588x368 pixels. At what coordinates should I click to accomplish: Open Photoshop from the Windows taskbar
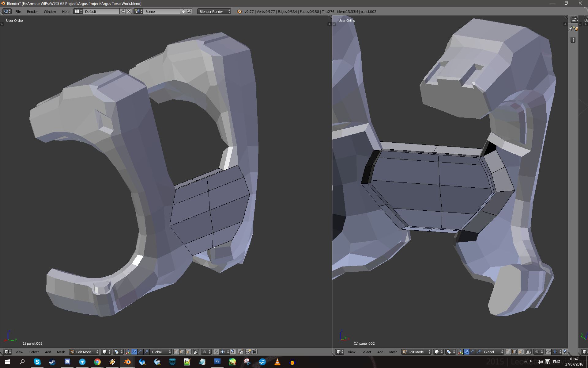[x=217, y=362]
